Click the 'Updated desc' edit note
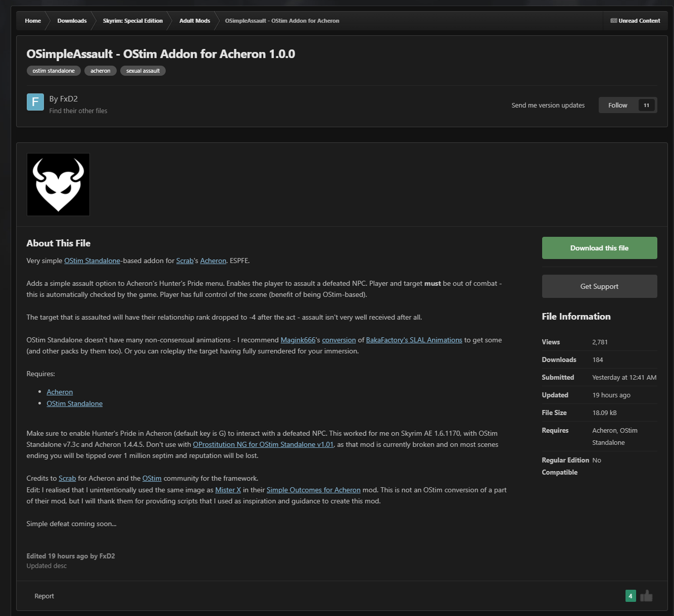The height and width of the screenshot is (616, 674). pos(46,566)
